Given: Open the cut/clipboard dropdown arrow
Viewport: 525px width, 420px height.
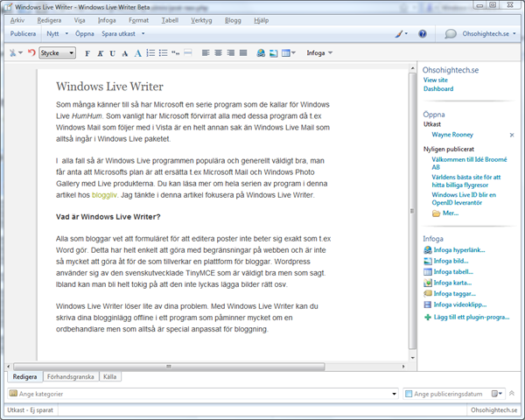Looking at the screenshot, I should coord(20,52).
